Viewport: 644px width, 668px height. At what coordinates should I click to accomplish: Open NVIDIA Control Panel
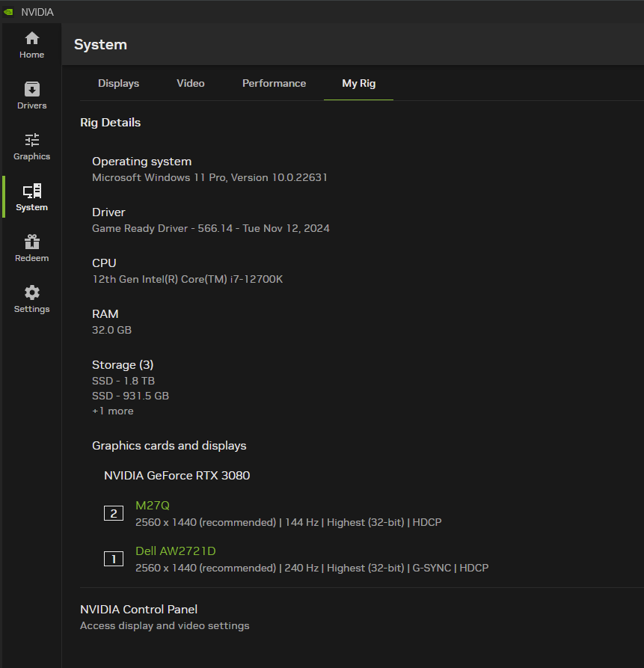click(x=139, y=609)
